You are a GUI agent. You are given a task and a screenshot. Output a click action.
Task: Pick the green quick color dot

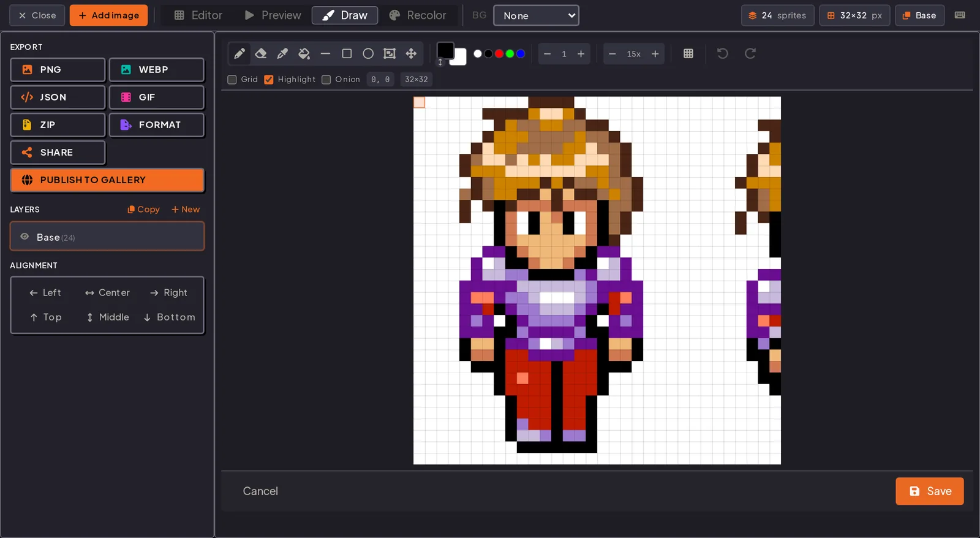click(510, 54)
